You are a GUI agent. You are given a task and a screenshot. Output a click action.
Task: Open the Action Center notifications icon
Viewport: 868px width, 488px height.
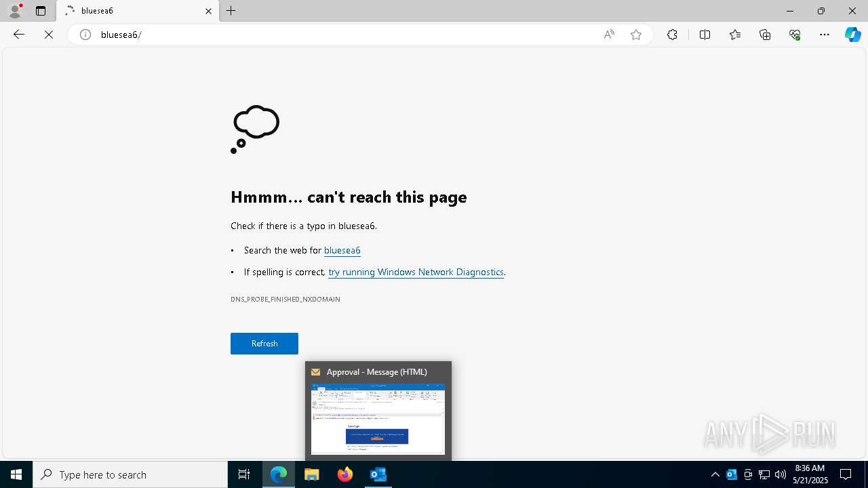(x=846, y=474)
